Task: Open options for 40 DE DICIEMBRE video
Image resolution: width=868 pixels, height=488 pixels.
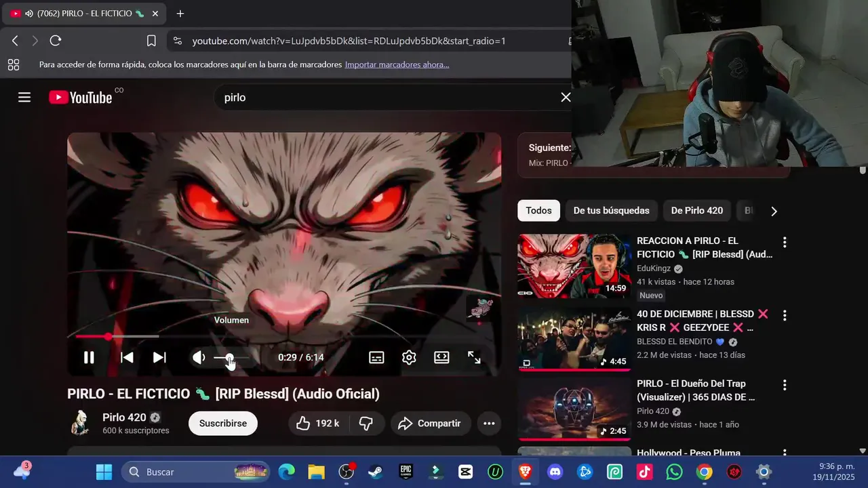Action: coord(785,315)
